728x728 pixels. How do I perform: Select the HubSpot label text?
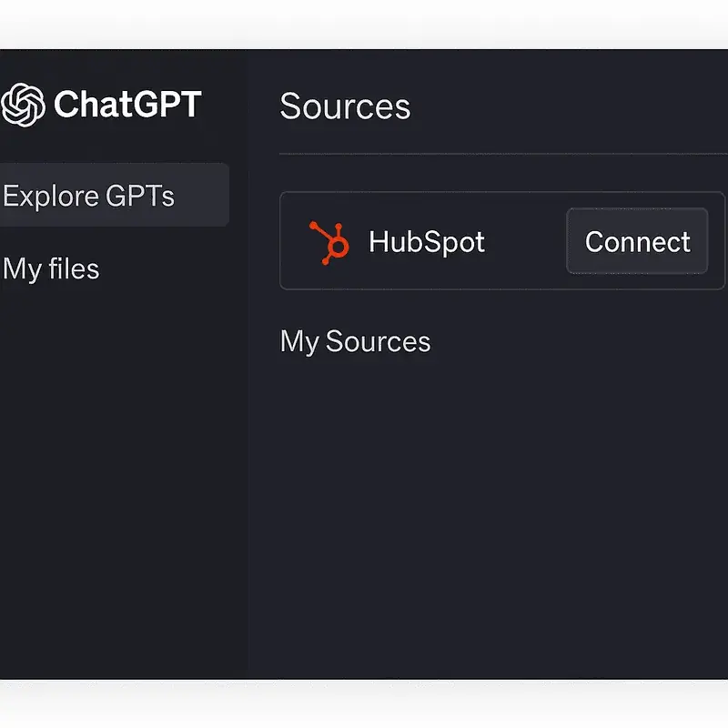point(427,242)
